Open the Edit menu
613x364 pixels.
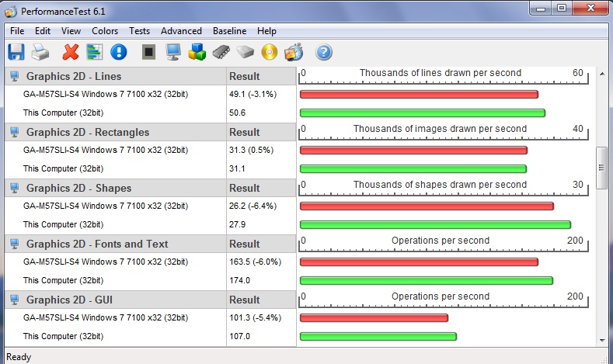[x=43, y=31]
